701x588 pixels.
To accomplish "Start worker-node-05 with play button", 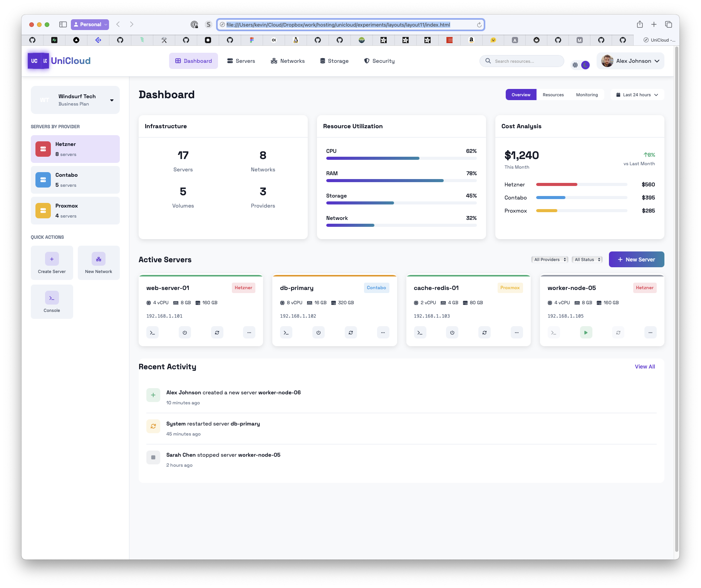I will [x=586, y=333].
